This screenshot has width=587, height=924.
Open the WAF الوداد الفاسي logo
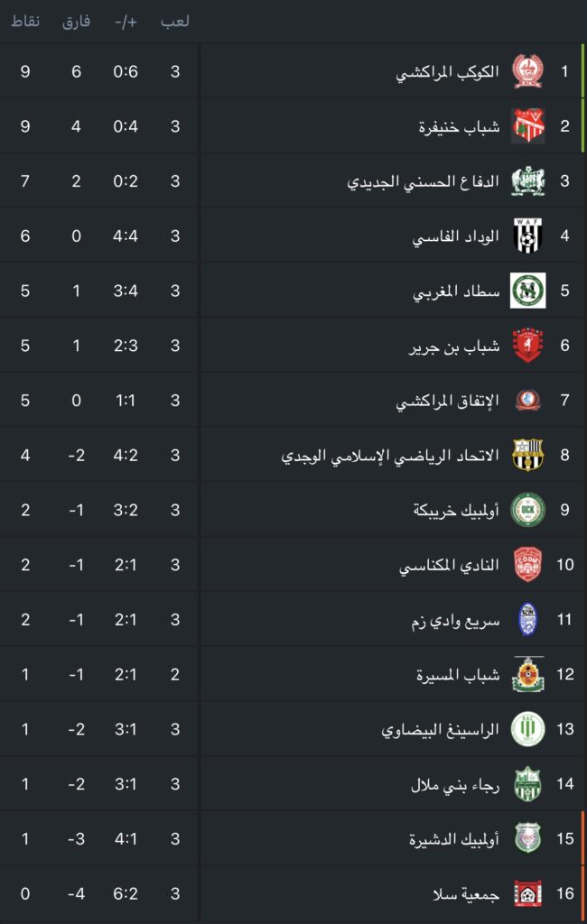pyautogui.click(x=527, y=236)
